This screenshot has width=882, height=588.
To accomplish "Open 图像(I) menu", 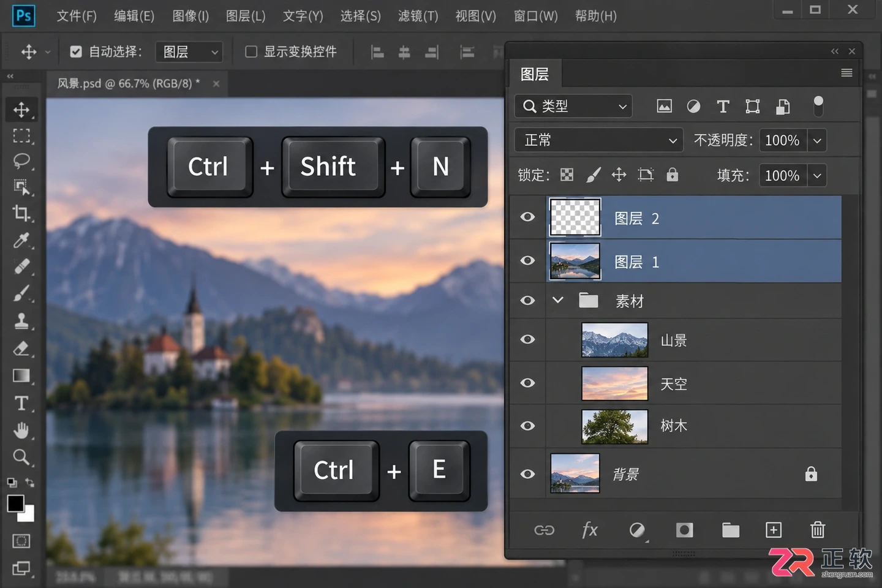I will point(190,16).
